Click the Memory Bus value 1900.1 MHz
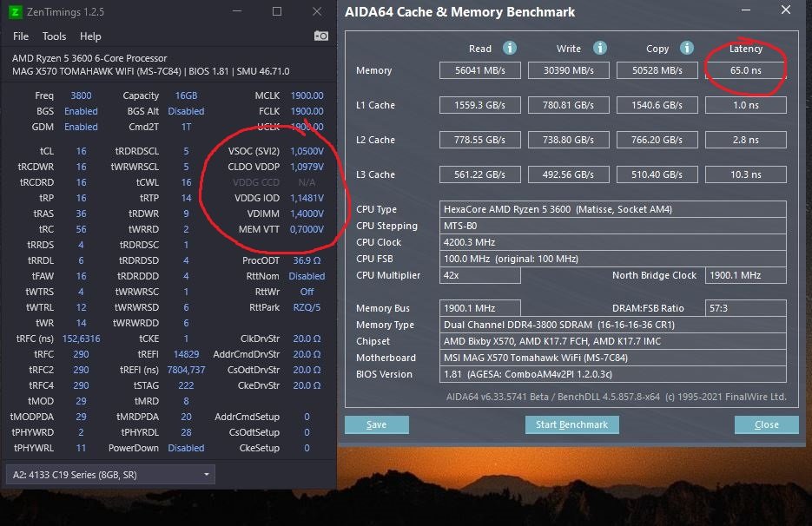This screenshot has height=526, width=812. pos(480,308)
